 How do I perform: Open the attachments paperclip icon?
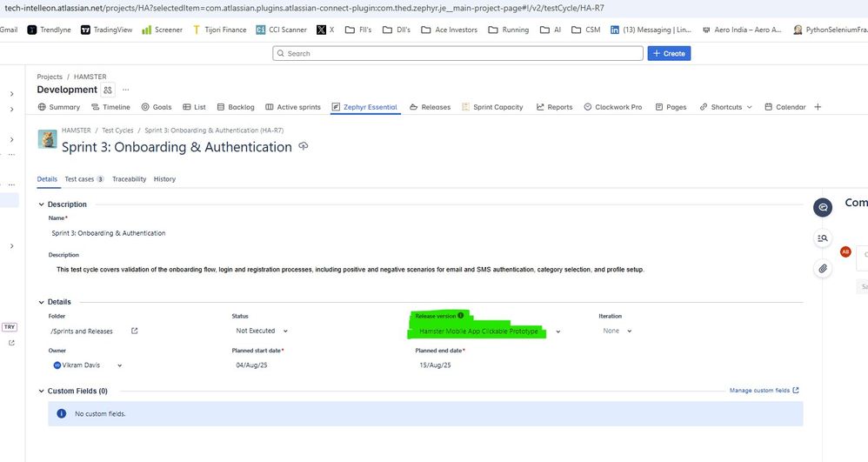823,269
